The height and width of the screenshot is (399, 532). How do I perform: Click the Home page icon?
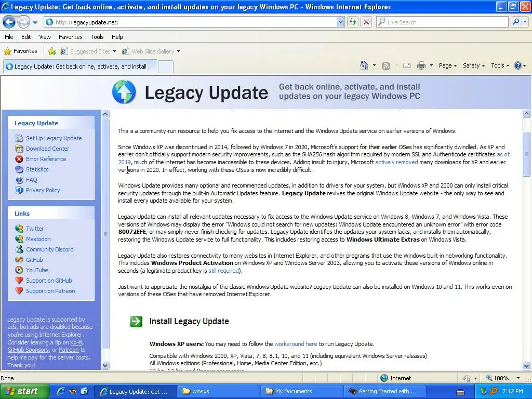click(364, 65)
